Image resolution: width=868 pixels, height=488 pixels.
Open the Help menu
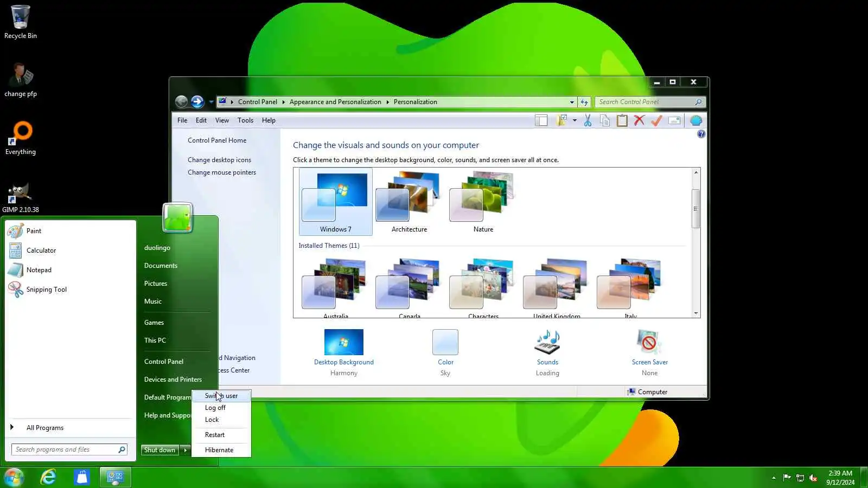[269, 120]
